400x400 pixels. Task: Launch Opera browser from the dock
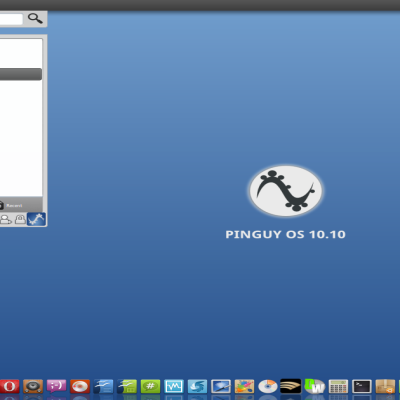9,387
